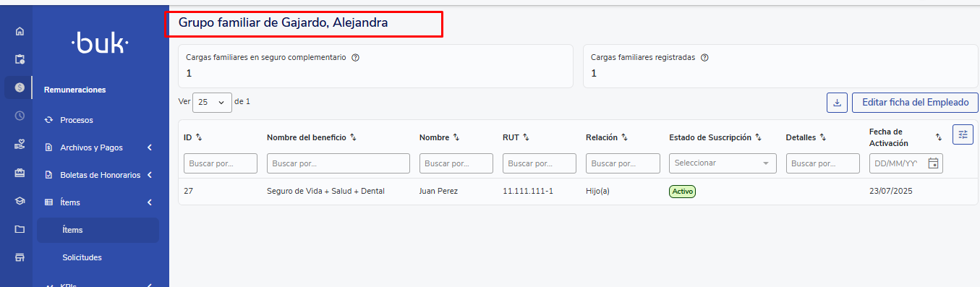
Task: Click the download export icon button
Action: pos(837,103)
